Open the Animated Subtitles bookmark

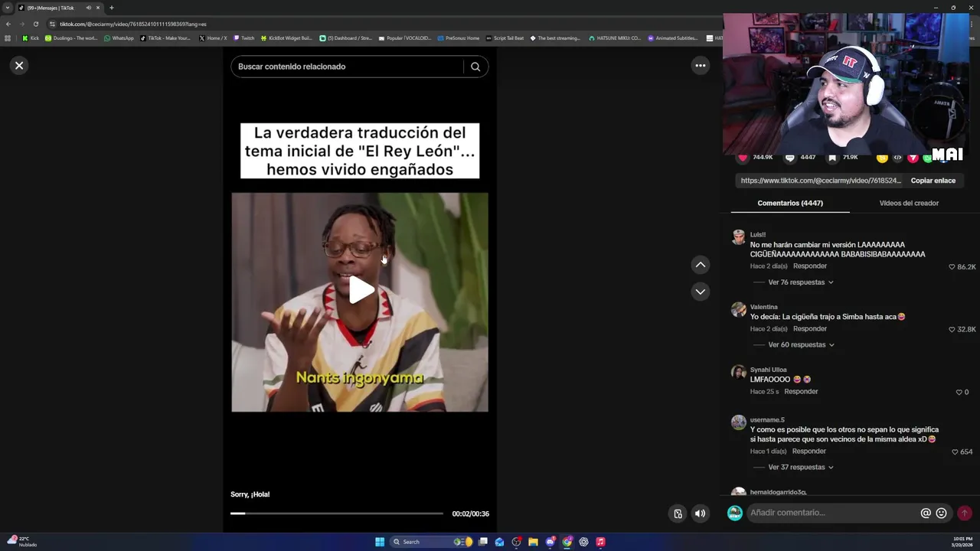point(673,38)
